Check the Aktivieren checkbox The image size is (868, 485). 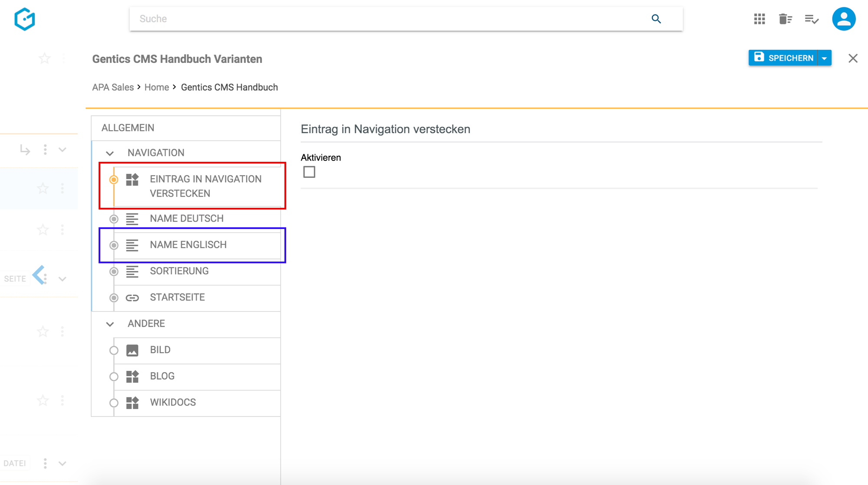pyautogui.click(x=309, y=172)
